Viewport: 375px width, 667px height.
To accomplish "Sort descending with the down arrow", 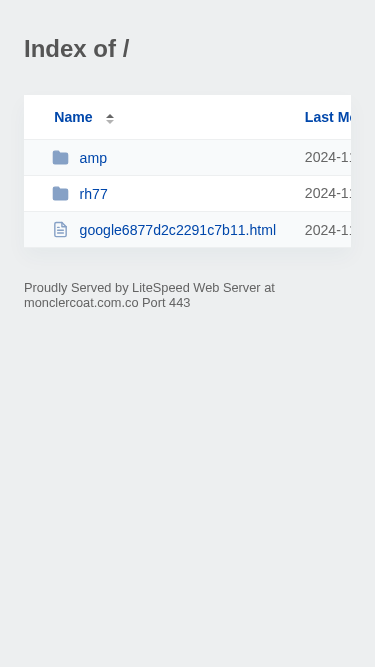I will tap(110, 122).
